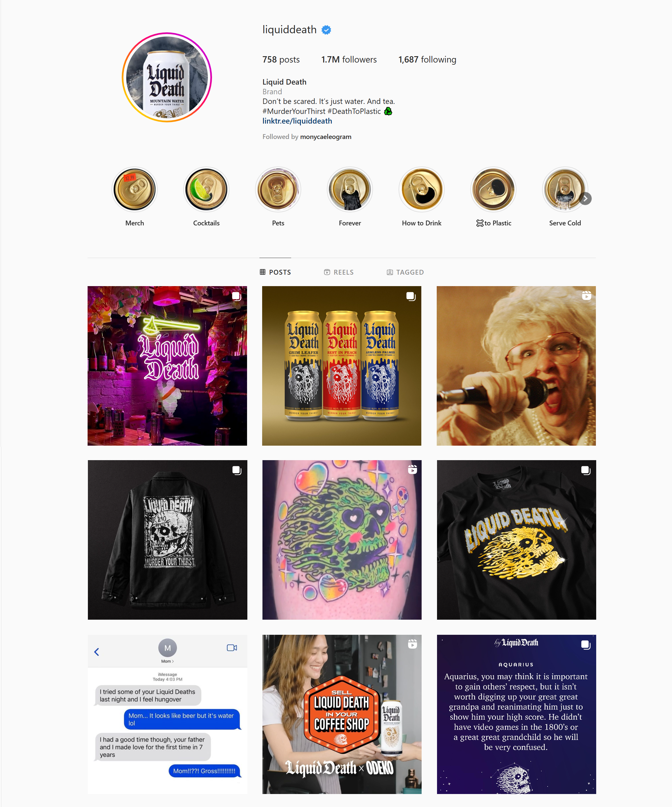View the 1,687 following list
Viewport: 672px width, 807px height.
click(427, 60)
